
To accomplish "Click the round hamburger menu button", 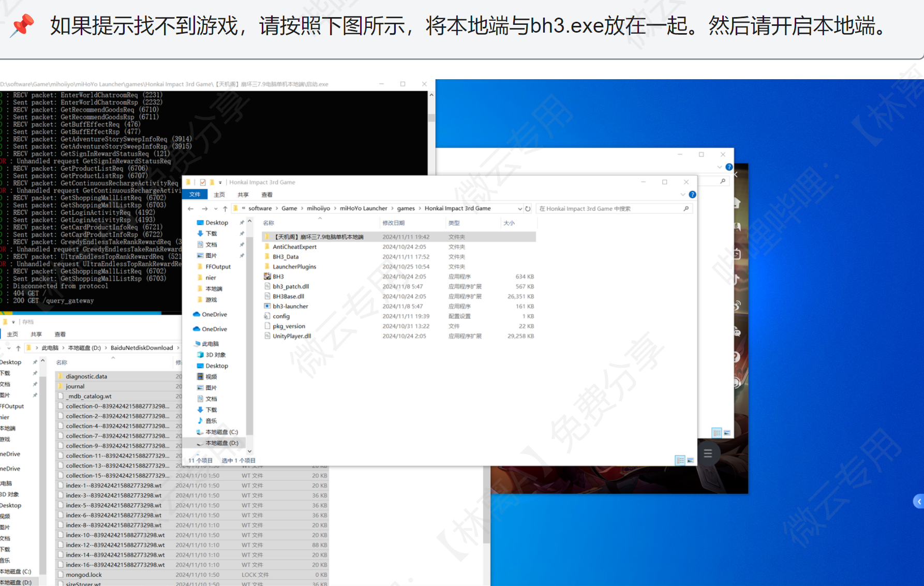I will (708, 453).
